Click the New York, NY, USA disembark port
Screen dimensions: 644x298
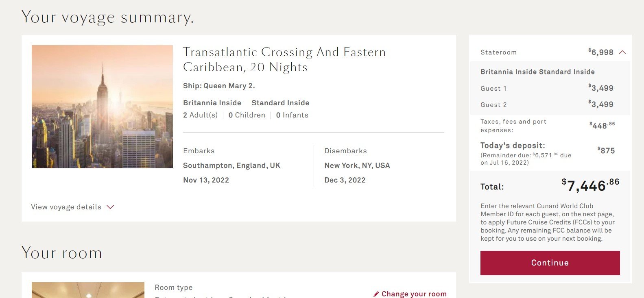(357, 165)
